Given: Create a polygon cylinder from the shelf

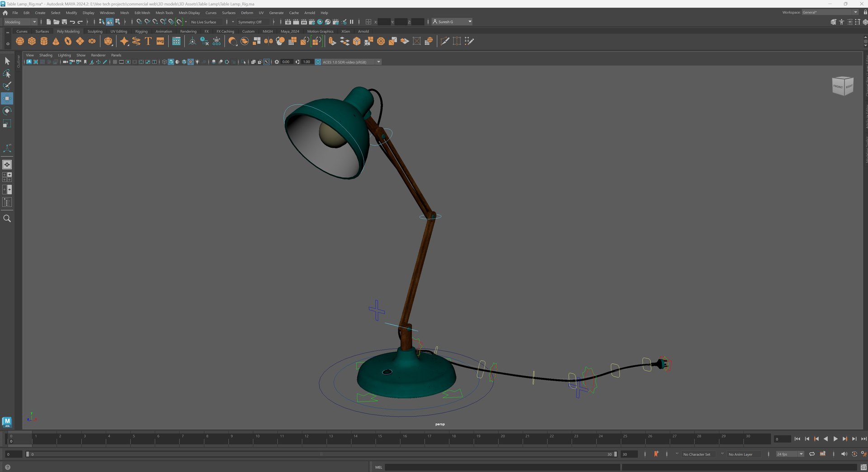Looking at the screenshot, I should tap(44, 41).
